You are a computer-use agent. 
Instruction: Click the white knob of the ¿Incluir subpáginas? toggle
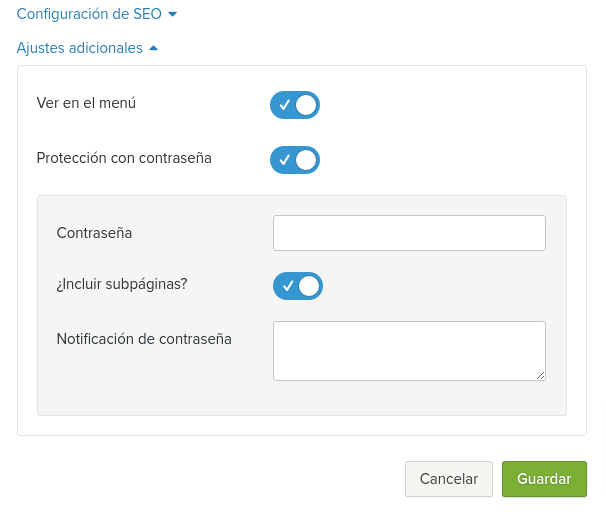pyautogui.click(x=309, y=286)
